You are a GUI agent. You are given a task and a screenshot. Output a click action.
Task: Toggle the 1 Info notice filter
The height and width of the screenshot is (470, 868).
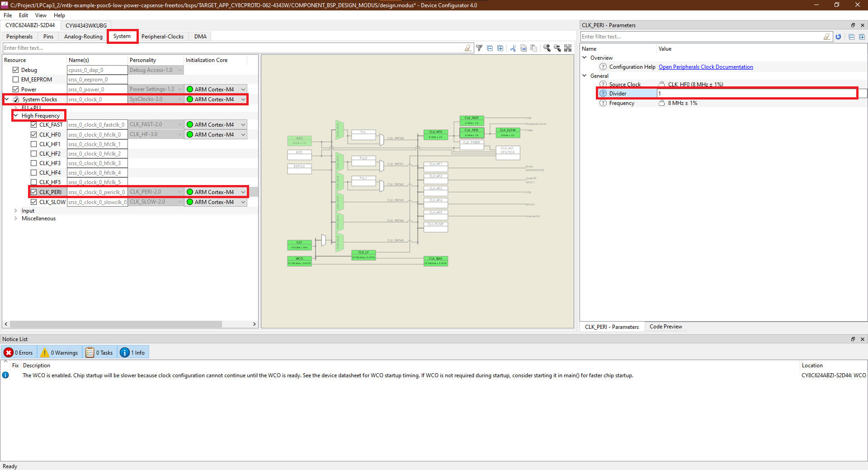tap(133, 352)
